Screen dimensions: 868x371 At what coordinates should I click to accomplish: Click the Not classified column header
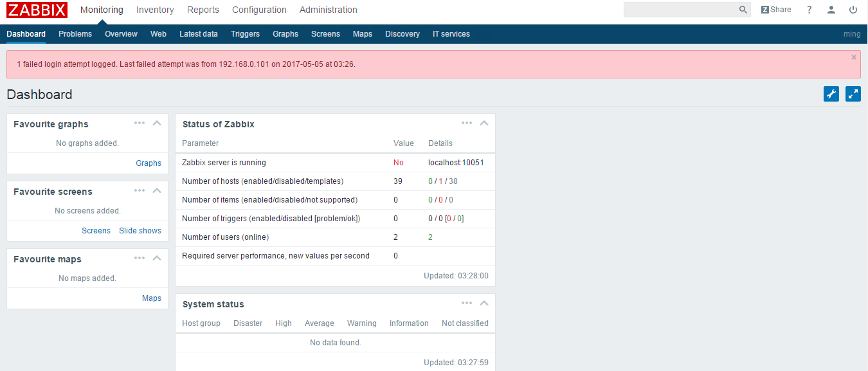pos(465,323)
